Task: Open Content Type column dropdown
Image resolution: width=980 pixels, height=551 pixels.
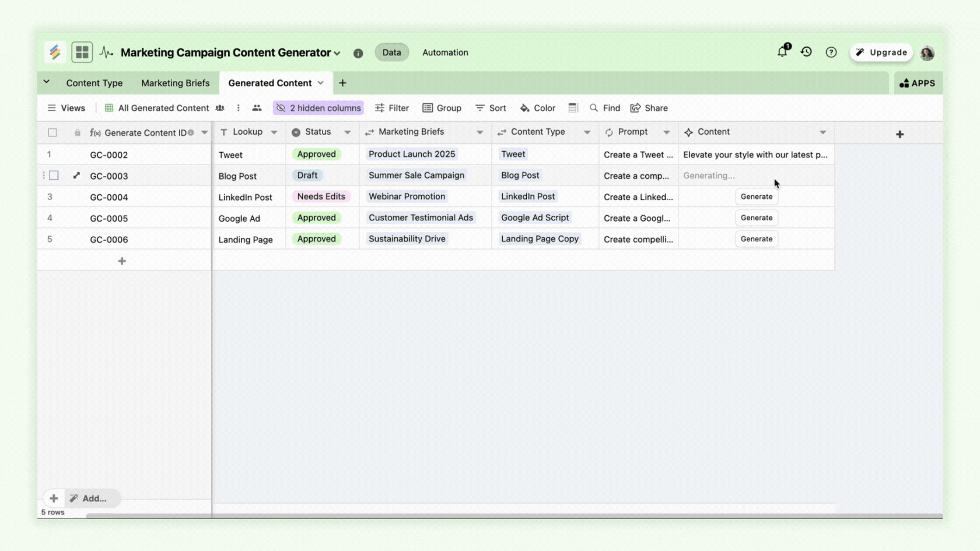Action: pos(587,132)
